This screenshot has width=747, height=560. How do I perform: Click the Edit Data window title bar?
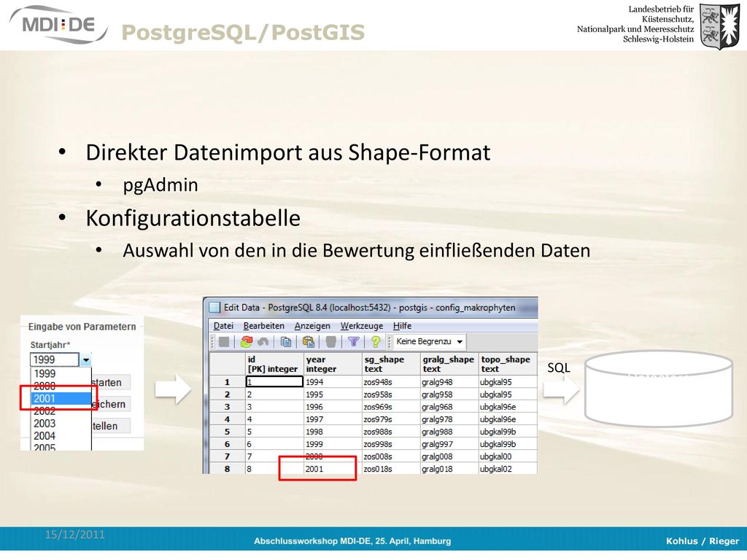(x=371, y=308)
